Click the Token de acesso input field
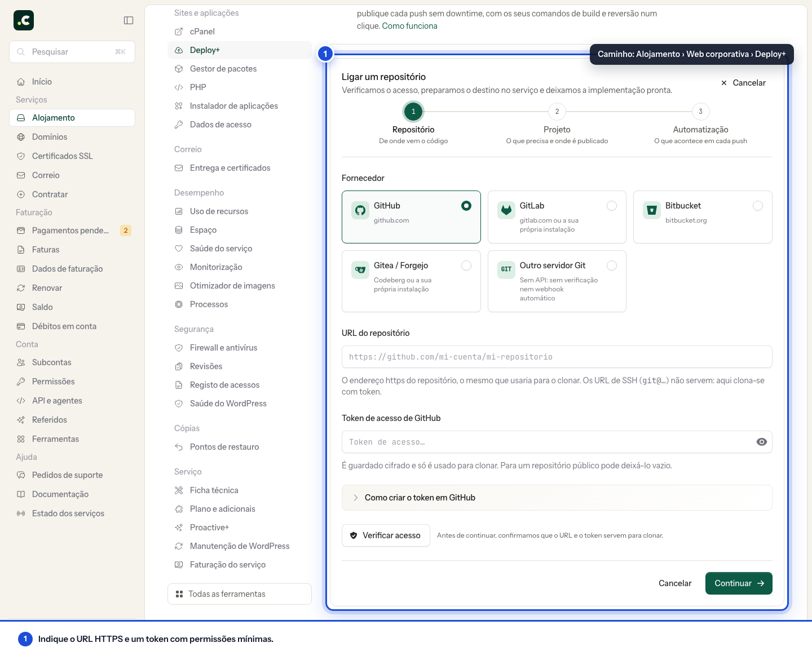The image size is (812, 656). 557,442
